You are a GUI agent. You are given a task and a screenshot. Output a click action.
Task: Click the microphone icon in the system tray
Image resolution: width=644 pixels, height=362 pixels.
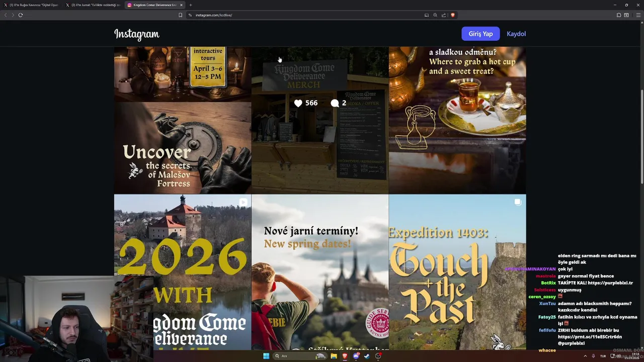point(594,356)
